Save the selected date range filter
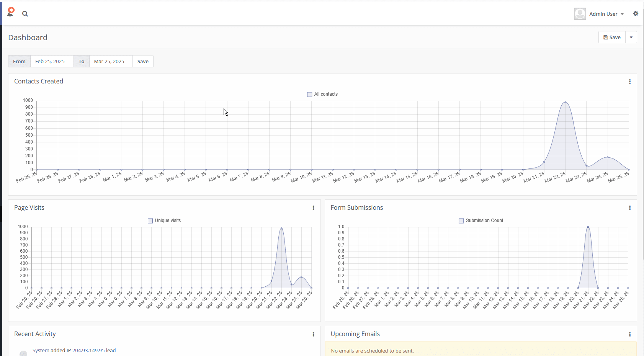The width and height of the screenshot is (644, 356). click(x=143, y=61)
